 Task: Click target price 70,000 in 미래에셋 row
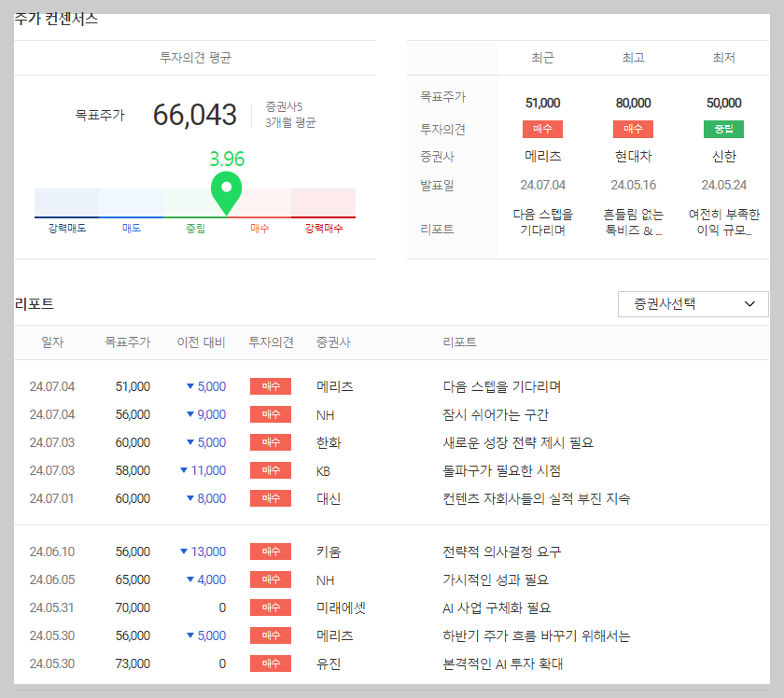click(x=133, y=607)
